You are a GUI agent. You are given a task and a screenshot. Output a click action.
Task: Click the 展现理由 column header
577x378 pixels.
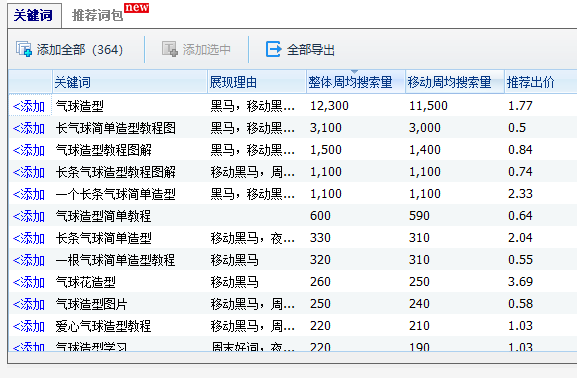[x=233, y=82]
